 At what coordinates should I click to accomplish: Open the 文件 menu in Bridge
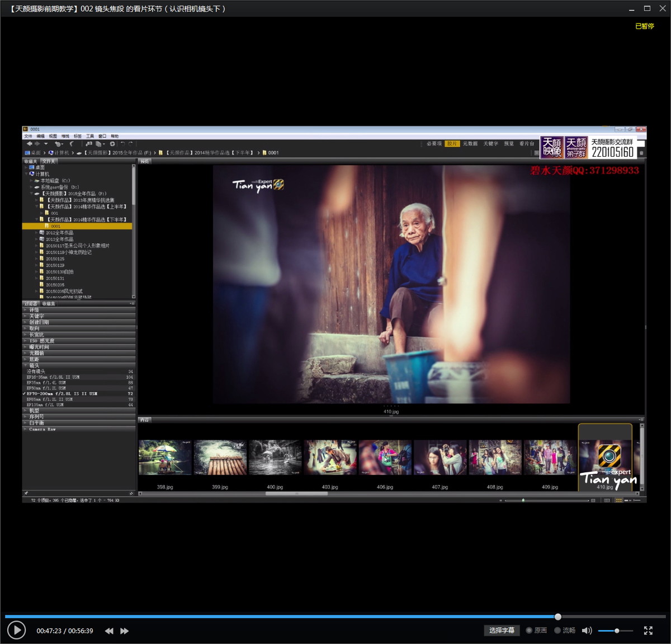28,137
